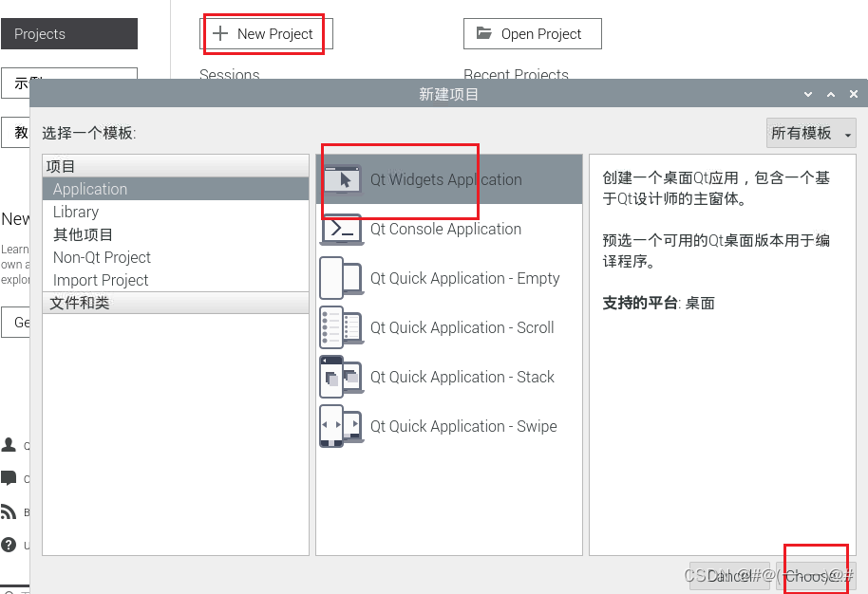This screenshot has width=868, height=594.
Task: Choose Qt Widgets Application template text
Action: [x=445, y=179]
